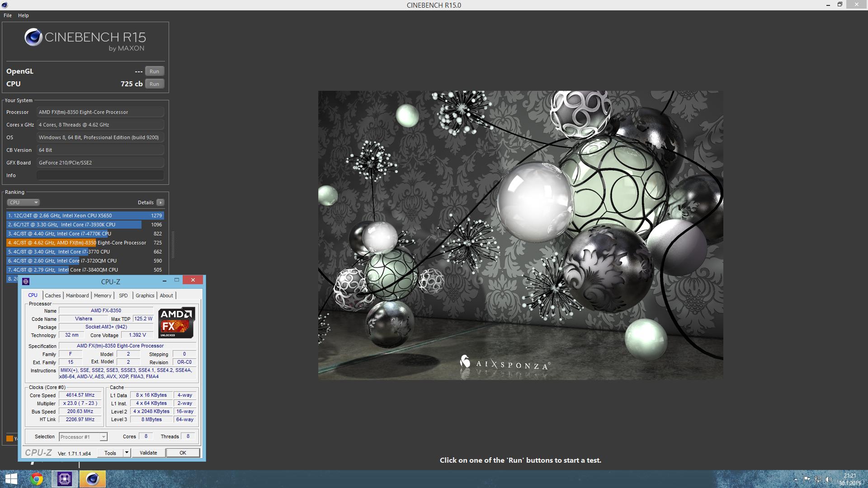Image resolution: width=868 pixels, height=488 pixels.
Task: Run the OpenGL benchmark test
Action: [x=154, y=71]
